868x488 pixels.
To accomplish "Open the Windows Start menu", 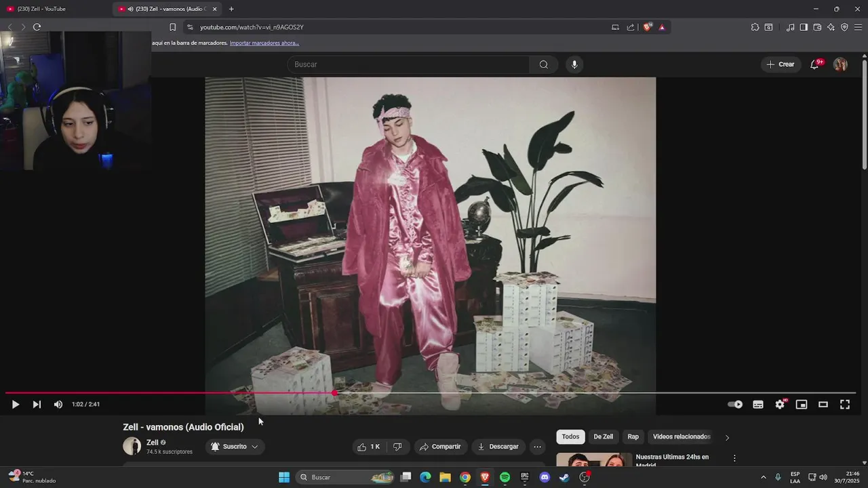I will (284, 477).
